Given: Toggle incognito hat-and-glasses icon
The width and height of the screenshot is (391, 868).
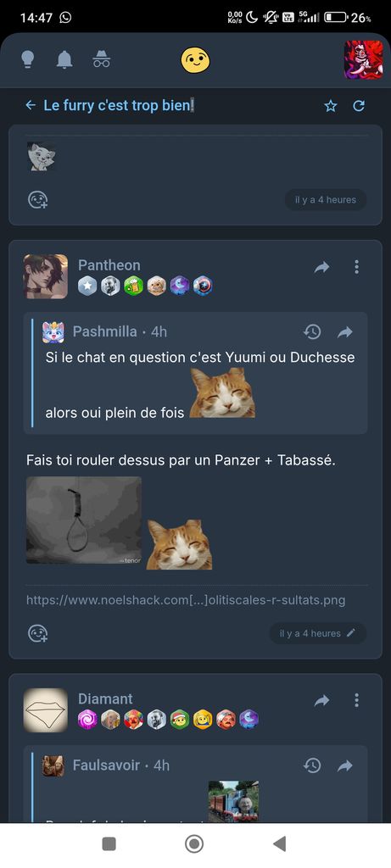Looking at the screenshot, I should point(101,59).
